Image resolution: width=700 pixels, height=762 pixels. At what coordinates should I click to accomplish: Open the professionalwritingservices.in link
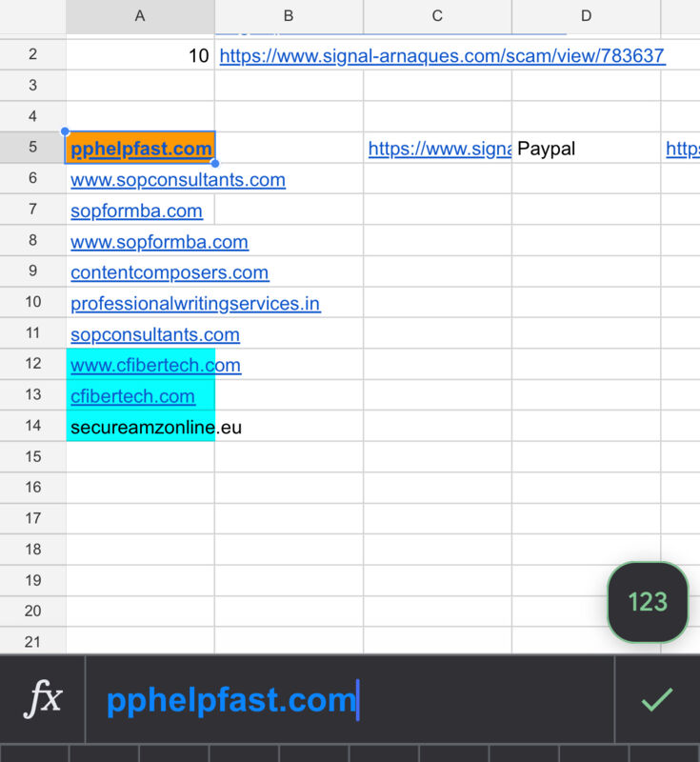[195, 304]
